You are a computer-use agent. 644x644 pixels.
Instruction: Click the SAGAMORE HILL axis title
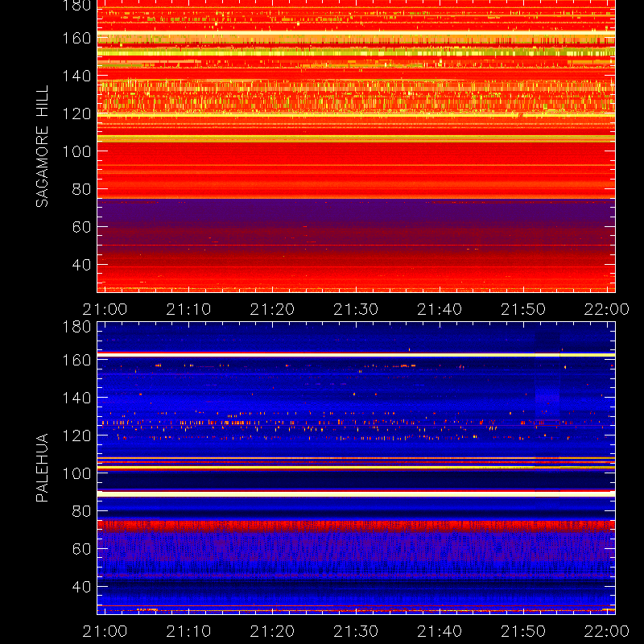point(42,147)
